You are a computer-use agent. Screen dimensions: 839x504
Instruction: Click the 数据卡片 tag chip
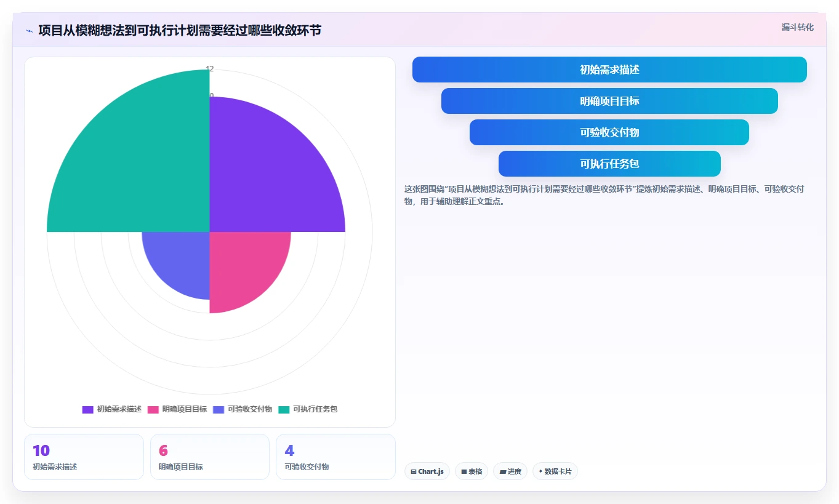(x=555, y=471)
